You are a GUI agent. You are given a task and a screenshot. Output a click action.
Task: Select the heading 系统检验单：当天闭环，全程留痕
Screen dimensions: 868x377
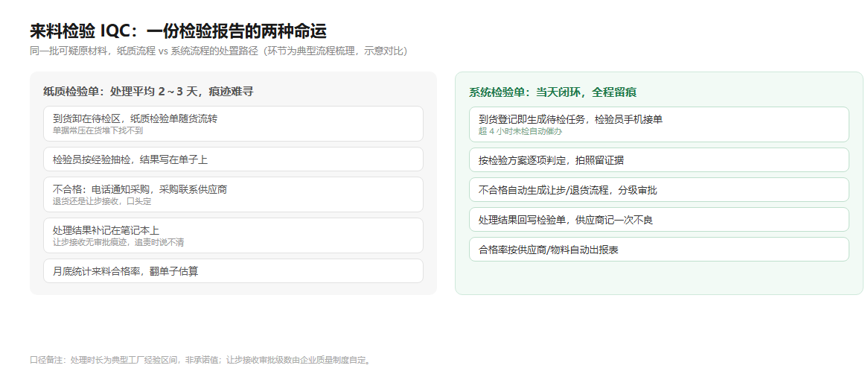pyautogui.click(x=552, y=92)
